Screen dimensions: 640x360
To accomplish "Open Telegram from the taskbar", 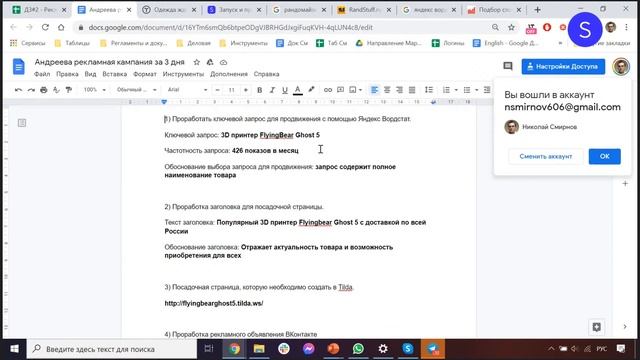I will click(x=433, y=349).
